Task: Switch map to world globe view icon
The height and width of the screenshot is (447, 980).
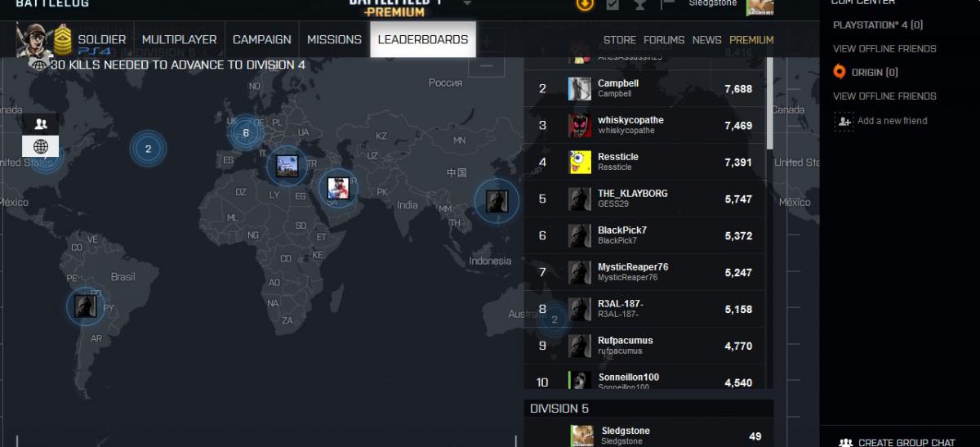Action: click(41, 146)
